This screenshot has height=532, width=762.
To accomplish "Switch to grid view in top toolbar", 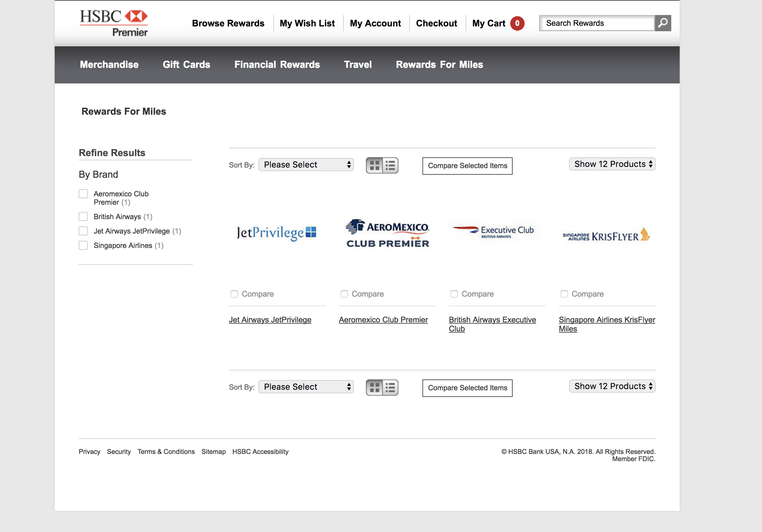I will click(374, 165).
